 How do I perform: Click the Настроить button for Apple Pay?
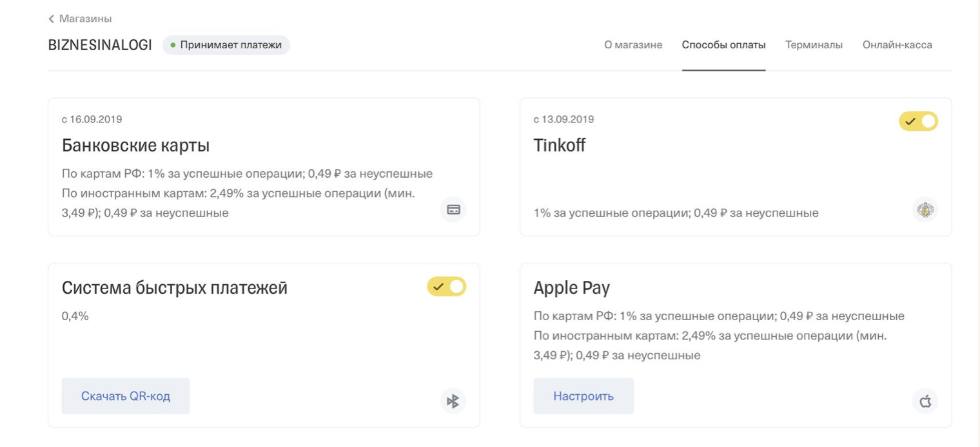pos(583,396)
